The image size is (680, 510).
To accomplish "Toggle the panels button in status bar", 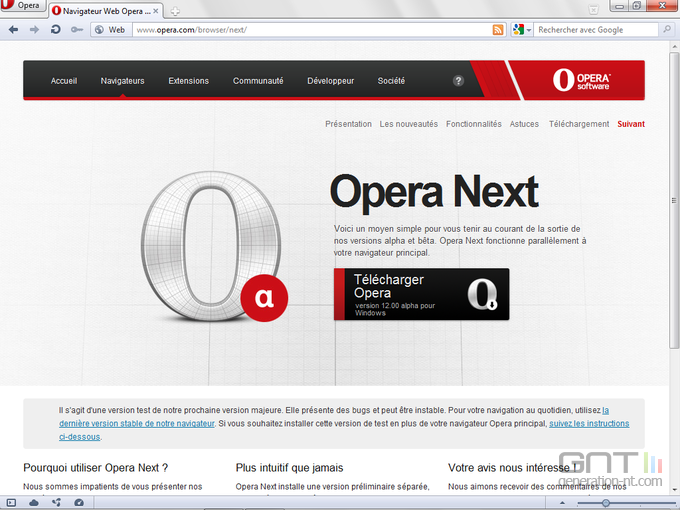I will tap(11, 503).
